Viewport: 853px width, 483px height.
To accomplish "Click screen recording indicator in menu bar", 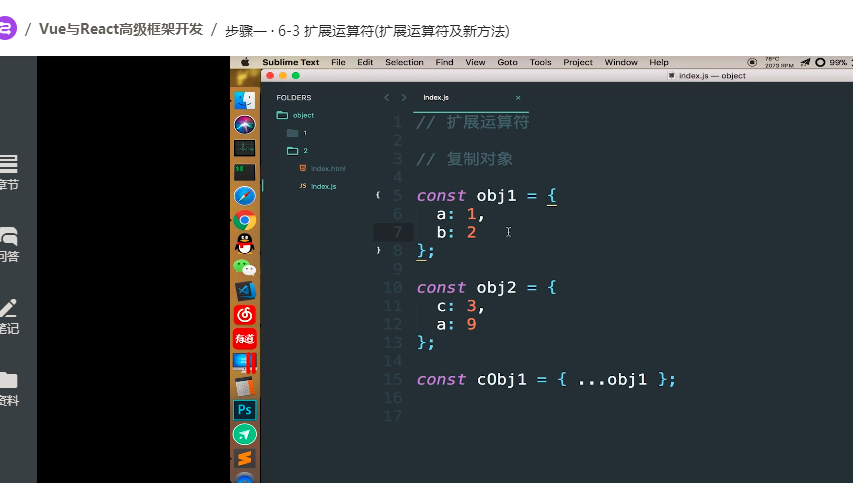I will (x=752, y=62).
